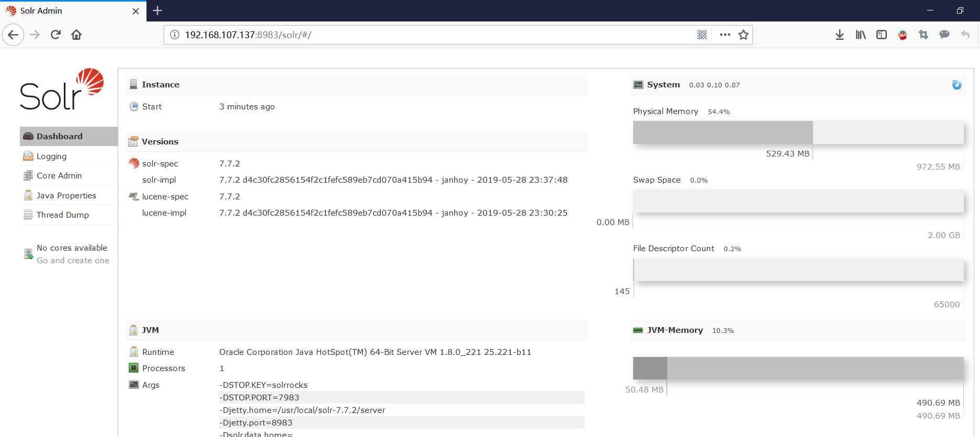Click the 529.43 MB memory value

(787, 154)
